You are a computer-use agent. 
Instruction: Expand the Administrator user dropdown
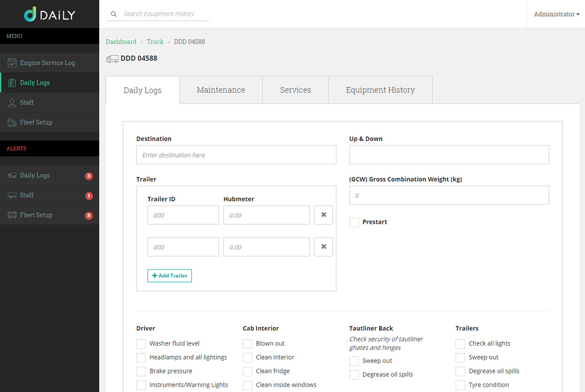[556, 14]
